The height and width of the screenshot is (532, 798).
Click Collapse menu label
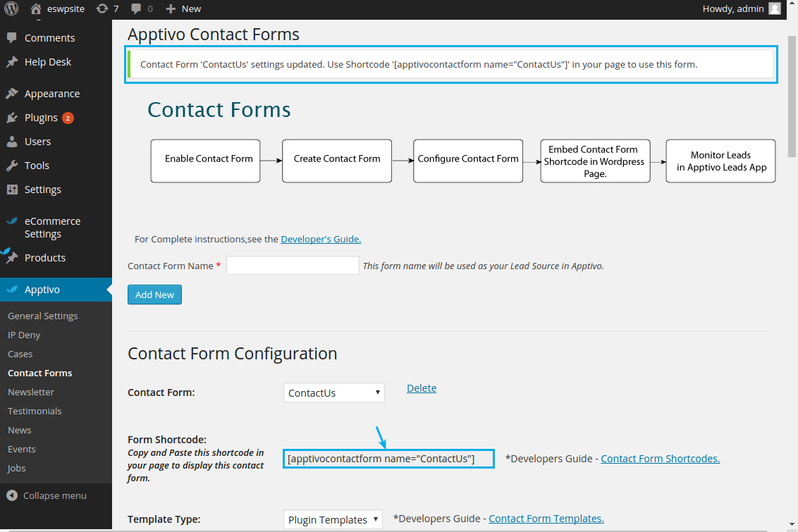tap(55, 495)
